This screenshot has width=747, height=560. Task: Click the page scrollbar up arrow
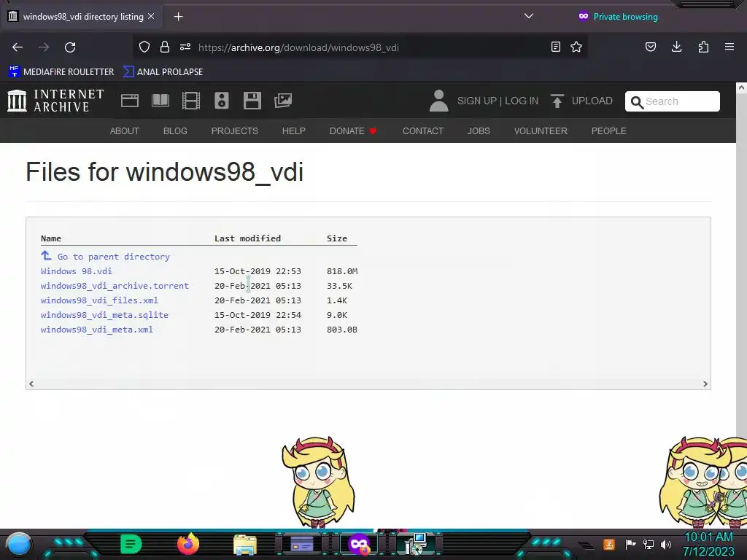click(x=741, y=87)
